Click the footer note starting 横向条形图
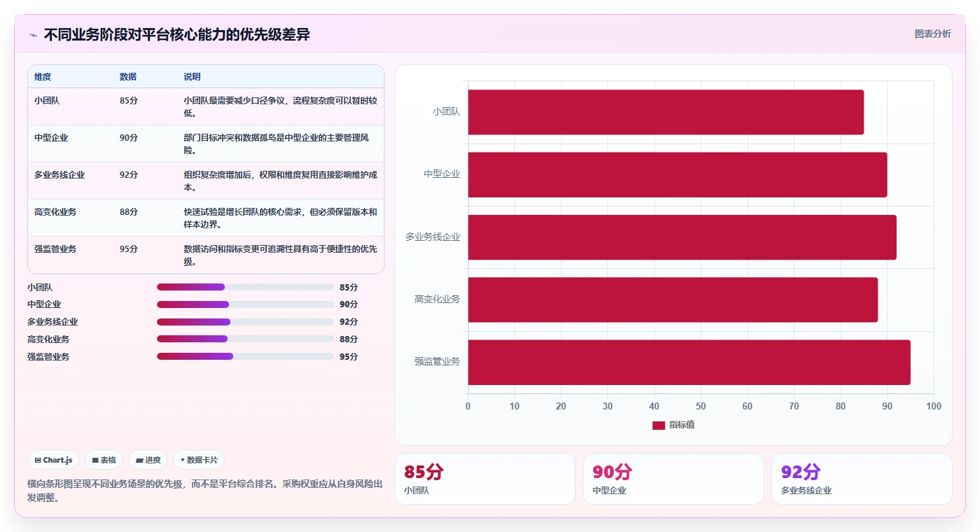Image resolution: width=980 pixels, height=532 pixels. (x=205, y=491)
